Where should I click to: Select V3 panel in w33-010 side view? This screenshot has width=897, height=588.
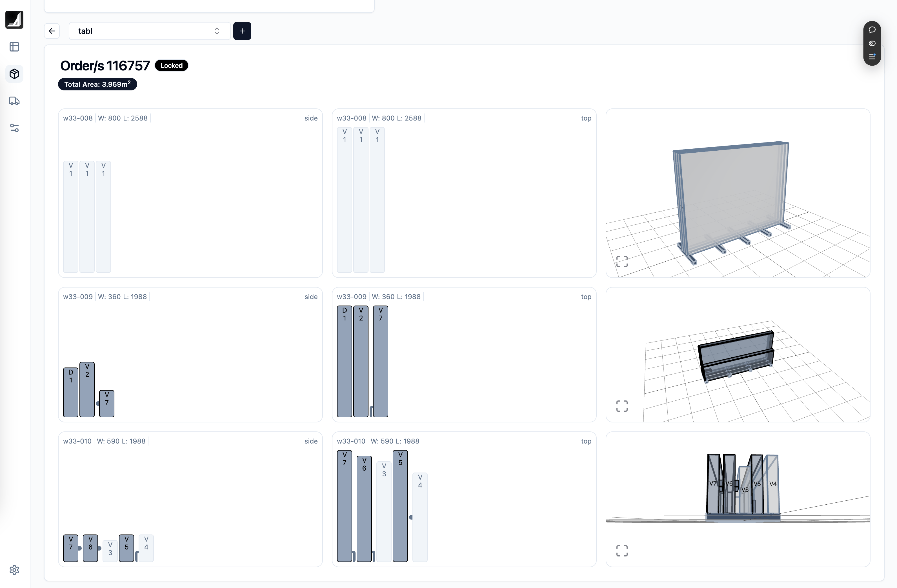tap(110, 551)
